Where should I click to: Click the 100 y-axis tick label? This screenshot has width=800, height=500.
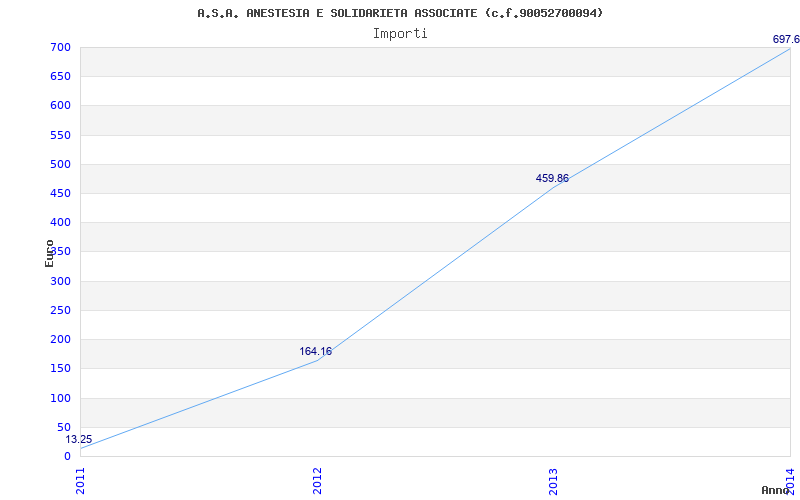[x=61, y=398]
